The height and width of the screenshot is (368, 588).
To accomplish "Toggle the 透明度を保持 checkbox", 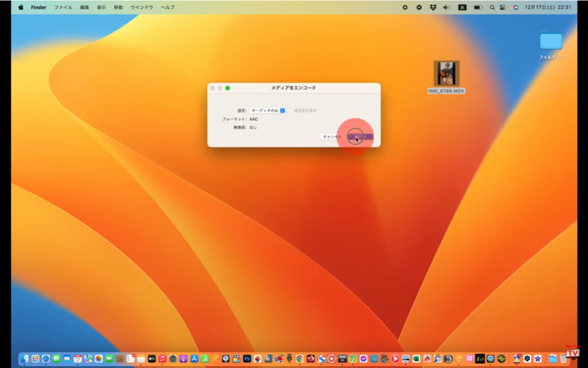I will [291, 111].
